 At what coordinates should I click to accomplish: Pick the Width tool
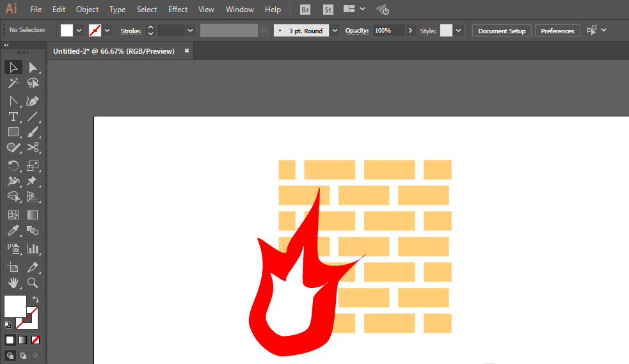click(x=13, y=181)
